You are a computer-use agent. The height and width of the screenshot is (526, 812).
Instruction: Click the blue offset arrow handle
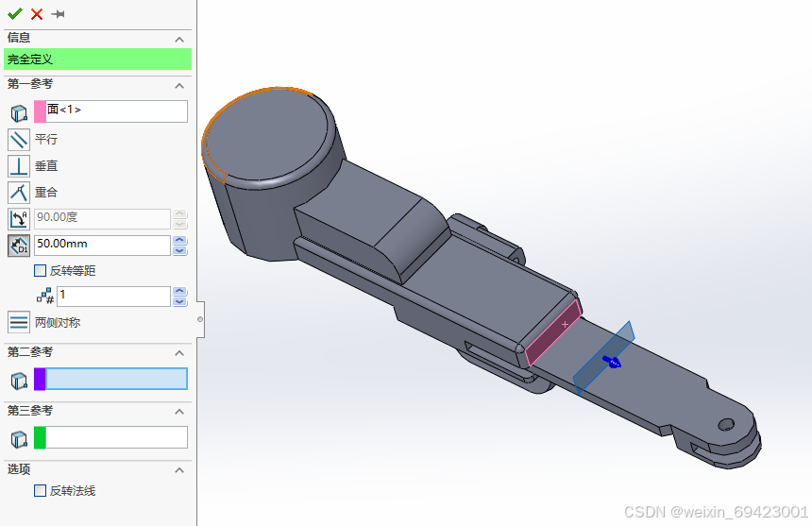(612, 361)
